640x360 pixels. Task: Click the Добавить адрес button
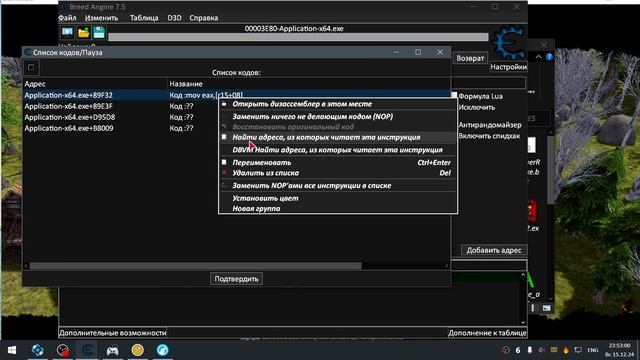(494, 250)
